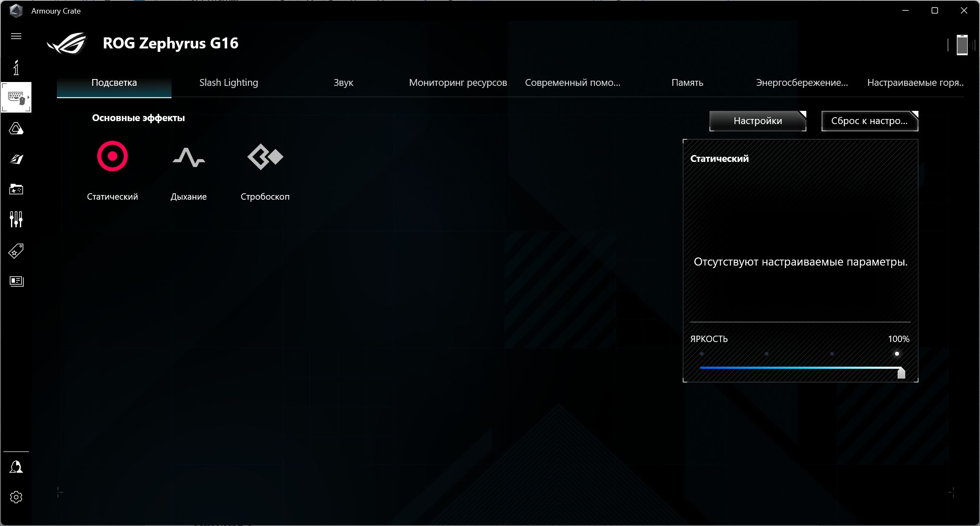Open GameVisual from the sidebar
This screenshot has width=980, height=526.
(16, 159)
